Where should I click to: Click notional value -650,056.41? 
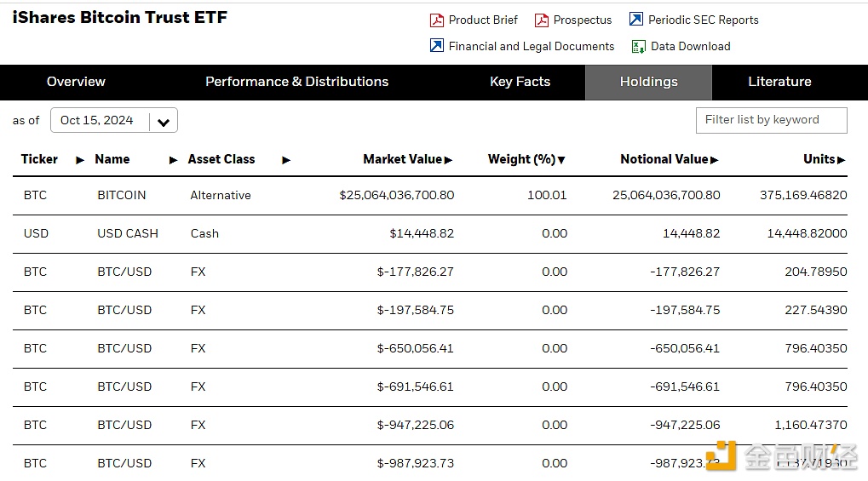[x=685, y=348]
